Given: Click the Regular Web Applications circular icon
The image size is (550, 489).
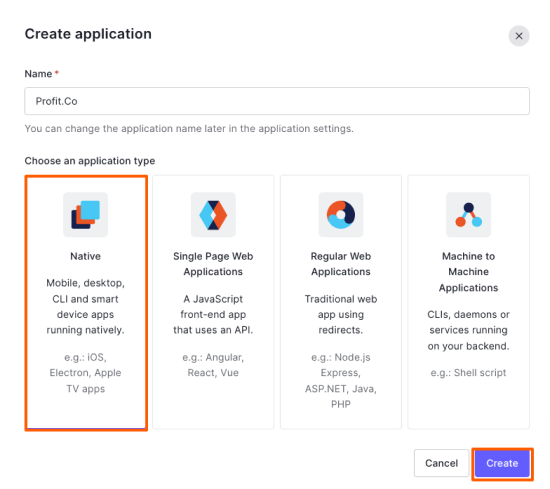Looking at the screenshot, I should (341, 214).
